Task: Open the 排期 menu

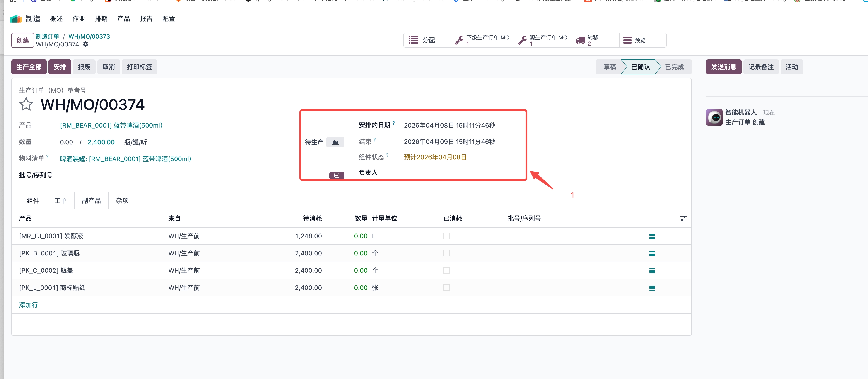Action: (x=101, y=19)
